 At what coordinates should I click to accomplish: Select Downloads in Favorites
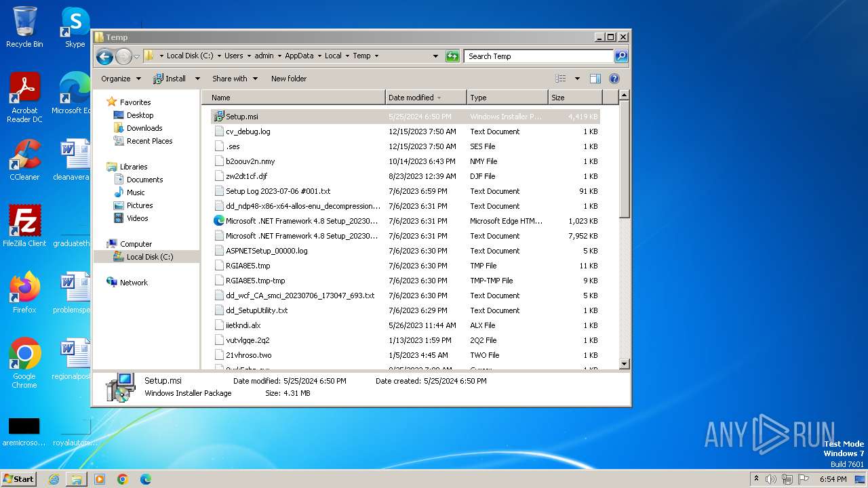[144, 128]
